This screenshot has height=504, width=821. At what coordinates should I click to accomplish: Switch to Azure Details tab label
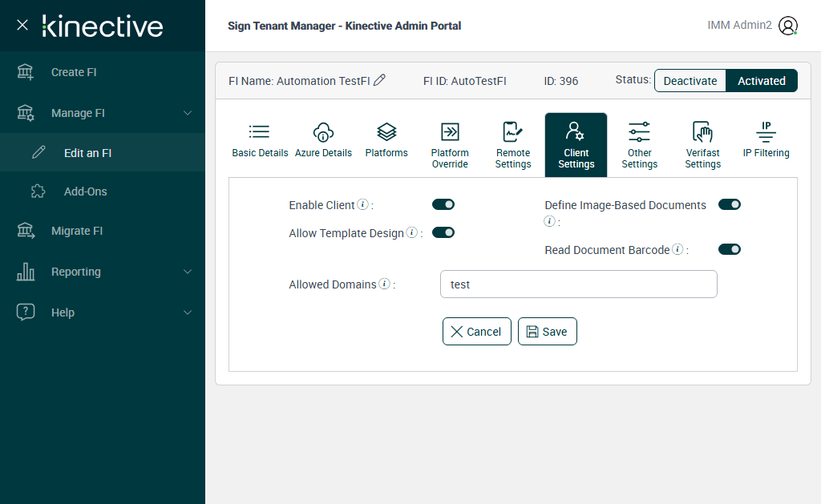click(x=323, y=153)
